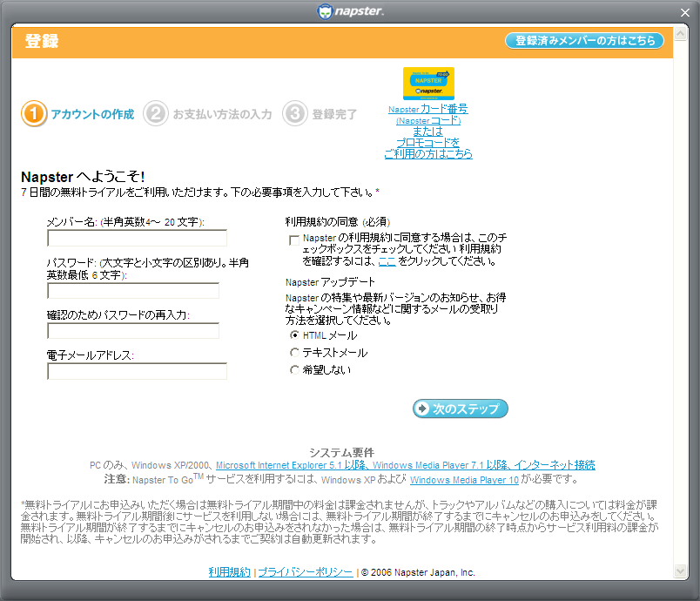Click 登録済みメンバーの方はこちら button
Image resolution: width=700 pixels, height=601 pixels.
point(583,40)
